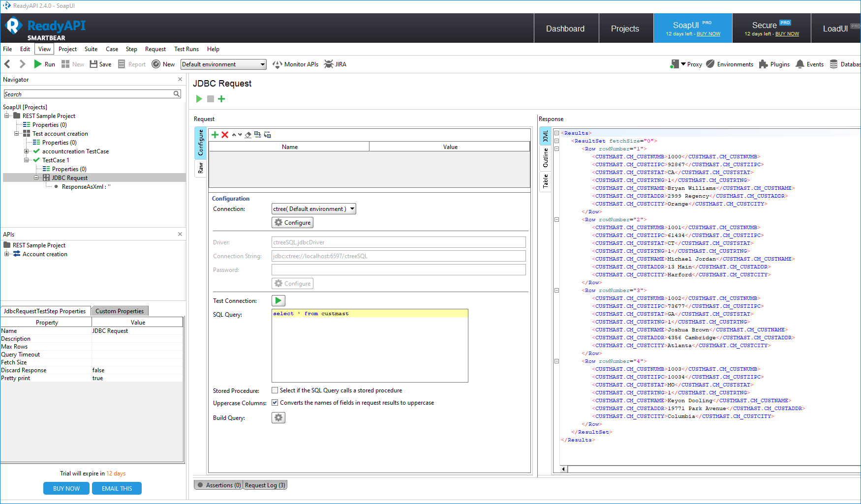The height and width of the screenshot is (504, 861).
Task: Click New with circular check icon
Action: pyautogui.click(x=163, y=64)
